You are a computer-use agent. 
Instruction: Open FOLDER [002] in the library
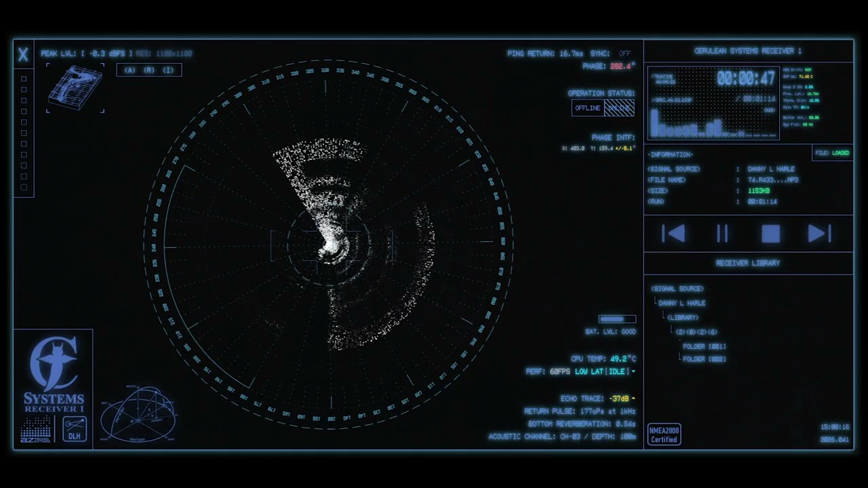pos(705,359)
